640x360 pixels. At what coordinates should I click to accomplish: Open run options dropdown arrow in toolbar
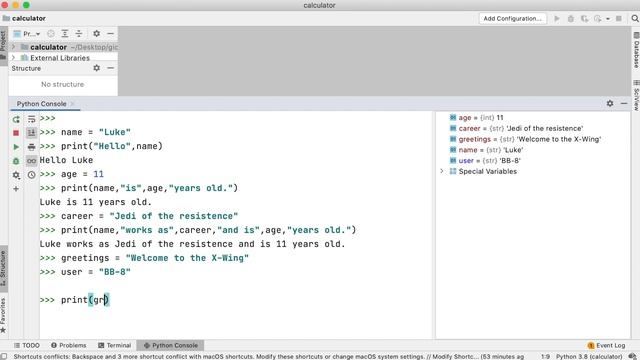[608, 19]
